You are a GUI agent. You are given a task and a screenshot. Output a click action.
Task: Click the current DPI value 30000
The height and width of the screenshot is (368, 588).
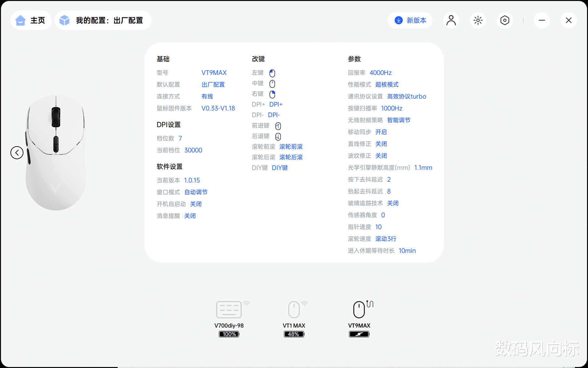[x=193, y=150]
